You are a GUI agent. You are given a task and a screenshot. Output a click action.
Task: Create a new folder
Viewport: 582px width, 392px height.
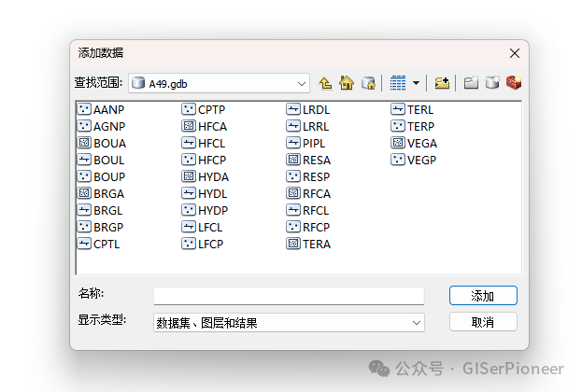471,83
